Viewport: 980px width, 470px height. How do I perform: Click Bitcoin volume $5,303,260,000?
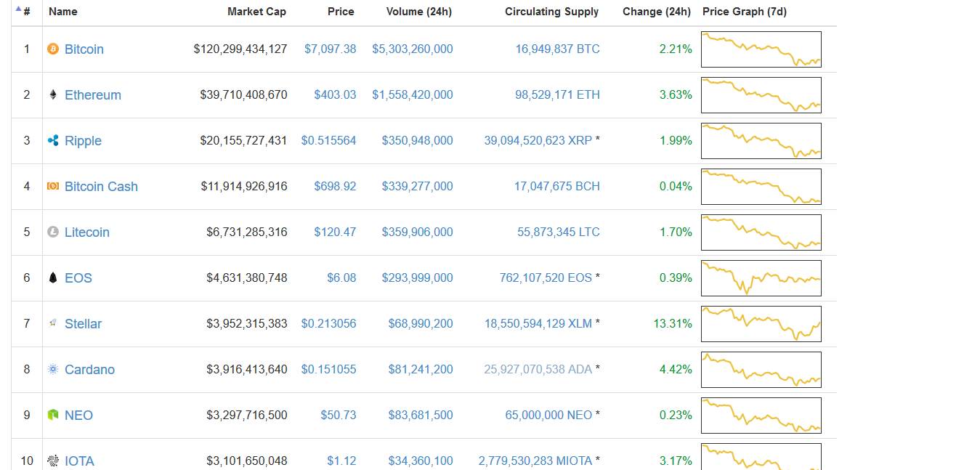413,49
